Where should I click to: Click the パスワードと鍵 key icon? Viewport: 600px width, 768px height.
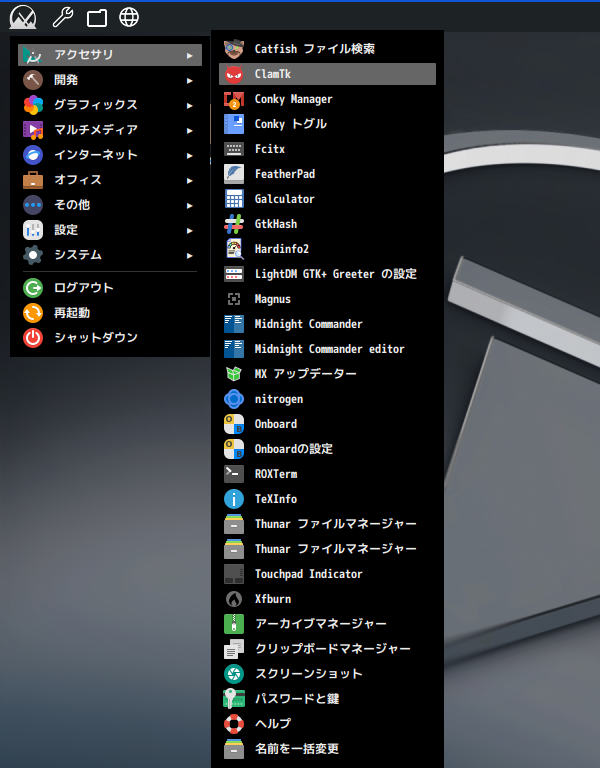point(234,699)
